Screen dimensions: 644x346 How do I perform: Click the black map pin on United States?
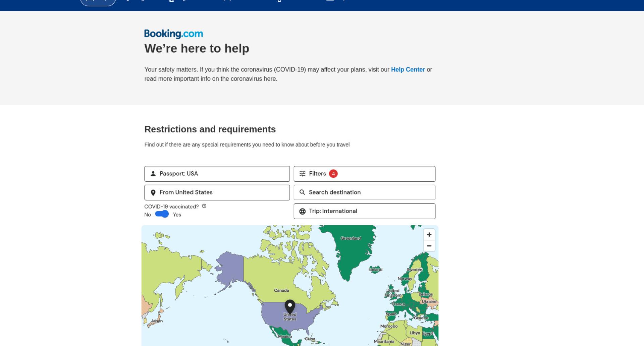(x=290, y=307)
